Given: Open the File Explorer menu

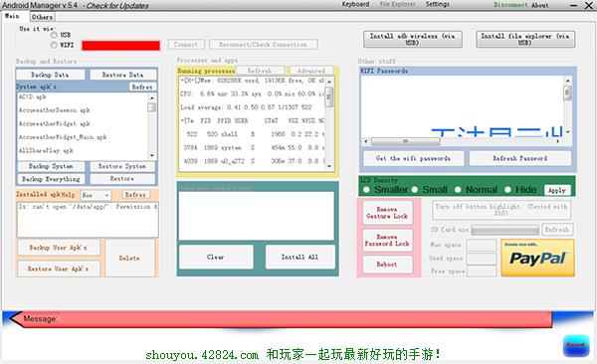Looking at the screenshot, I should coord(397,4).
